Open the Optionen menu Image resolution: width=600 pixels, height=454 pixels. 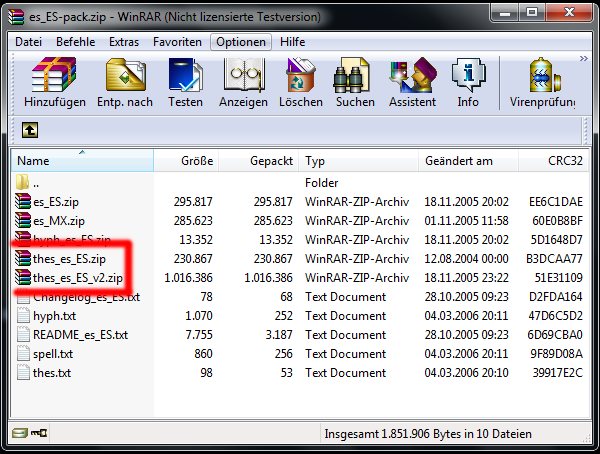(241, 42)
